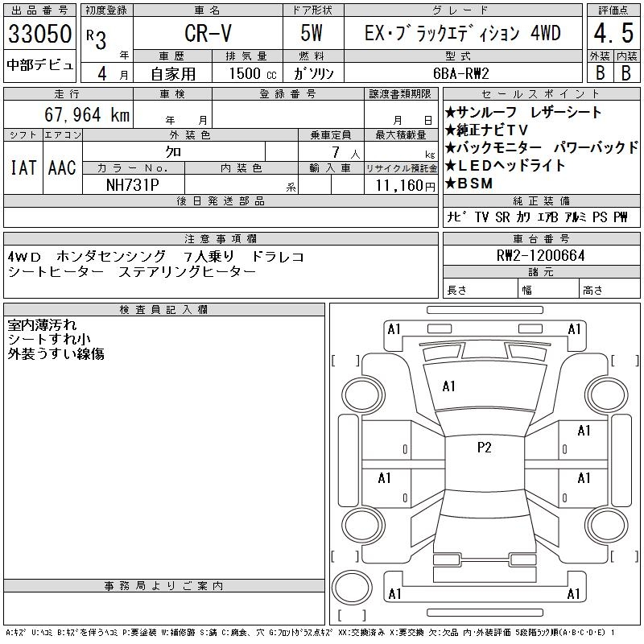Click the 検査員記入欄 section header
The image size is (644, 644).
point(164,310)
